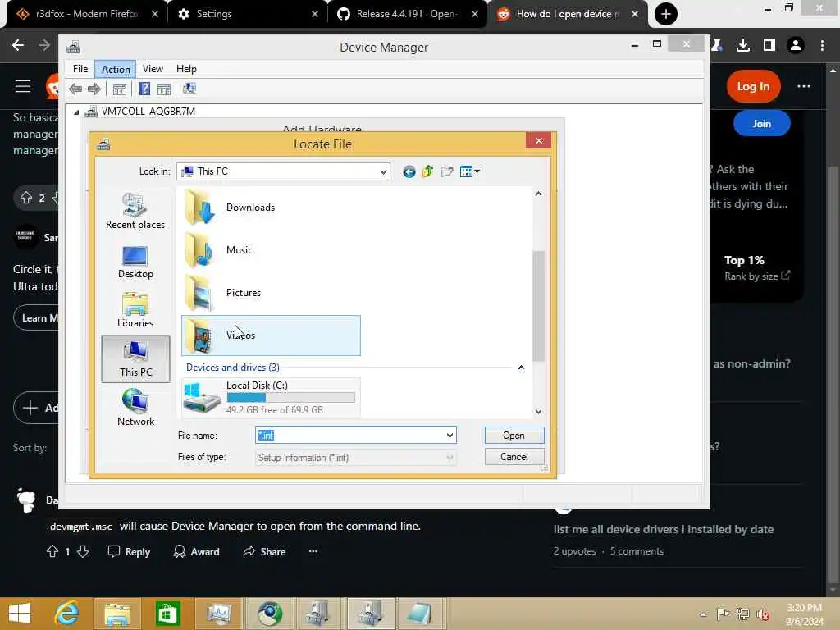Click Reply on devmgmt.msc comment
Screen dimensions: 840x630
[129, 552]
